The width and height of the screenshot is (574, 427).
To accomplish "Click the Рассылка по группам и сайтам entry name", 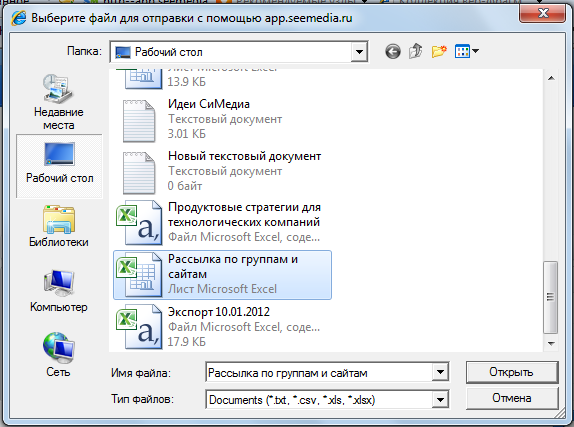I will (233, 267).
